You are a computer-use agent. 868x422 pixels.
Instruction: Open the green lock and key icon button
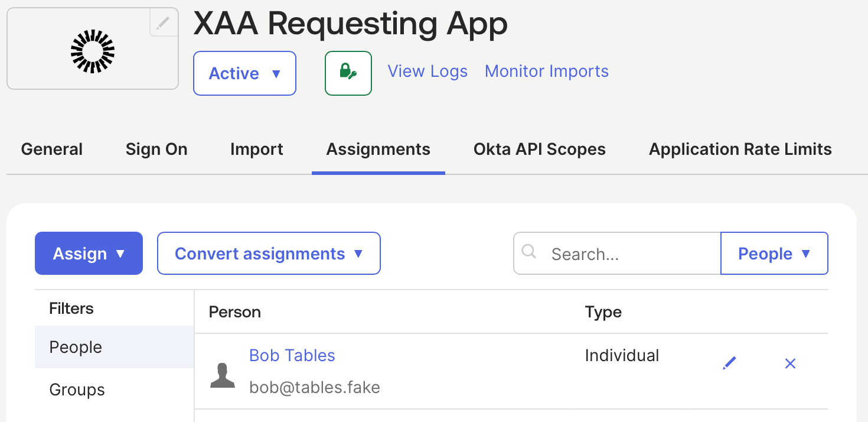click(x=348, y=73)
